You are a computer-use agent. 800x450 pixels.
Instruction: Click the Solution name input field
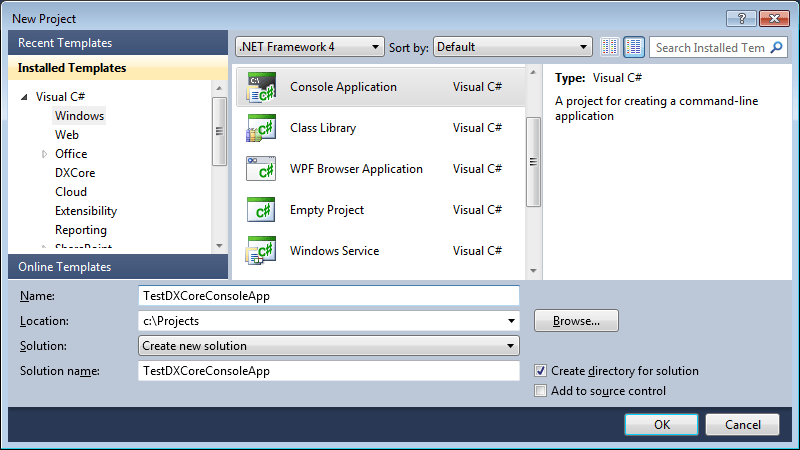329,371
